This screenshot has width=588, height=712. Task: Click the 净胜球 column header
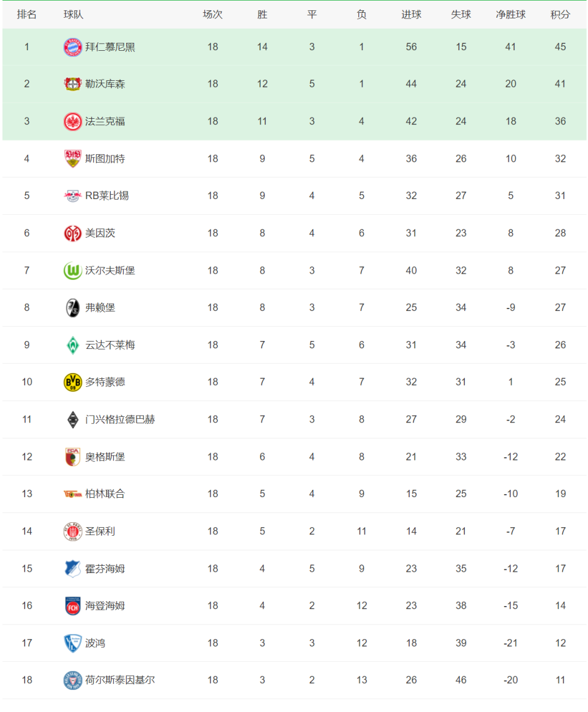click(510, 15)
